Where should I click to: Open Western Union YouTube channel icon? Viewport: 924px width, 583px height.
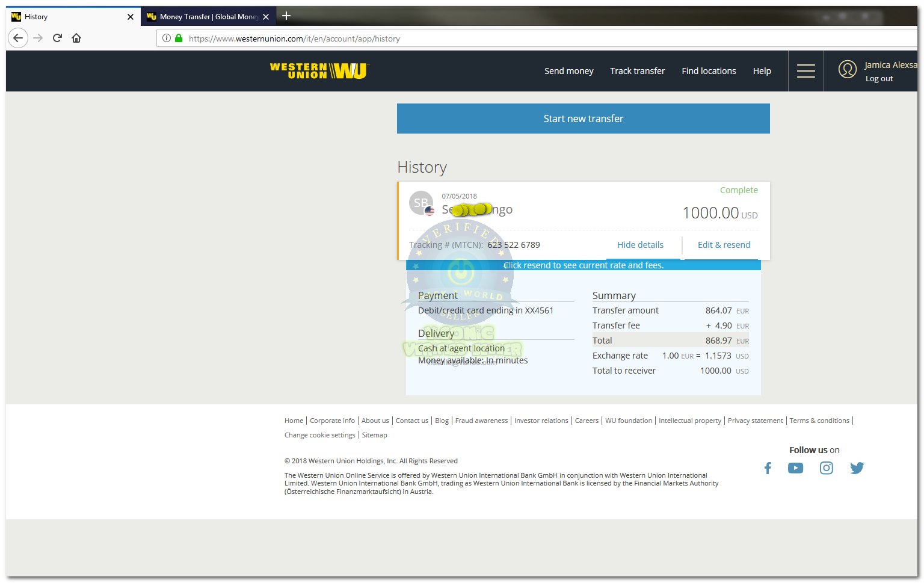(x=795, y=468)
